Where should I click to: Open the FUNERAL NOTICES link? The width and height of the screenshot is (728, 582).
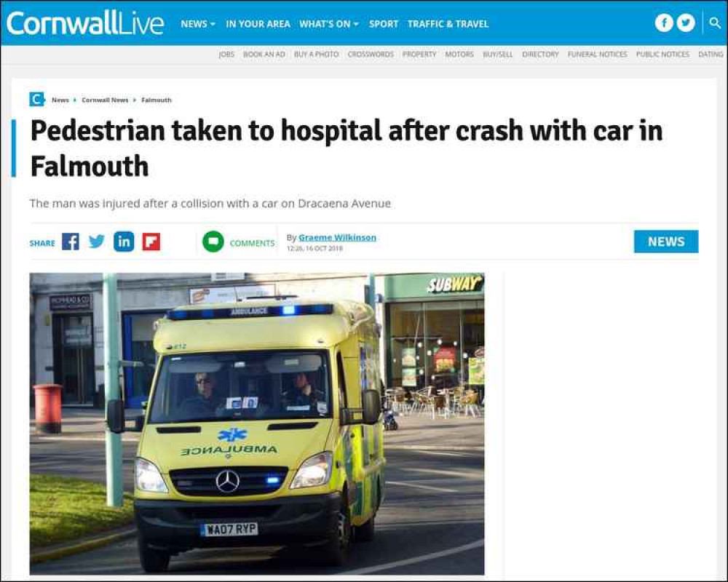tap(598, 55)
